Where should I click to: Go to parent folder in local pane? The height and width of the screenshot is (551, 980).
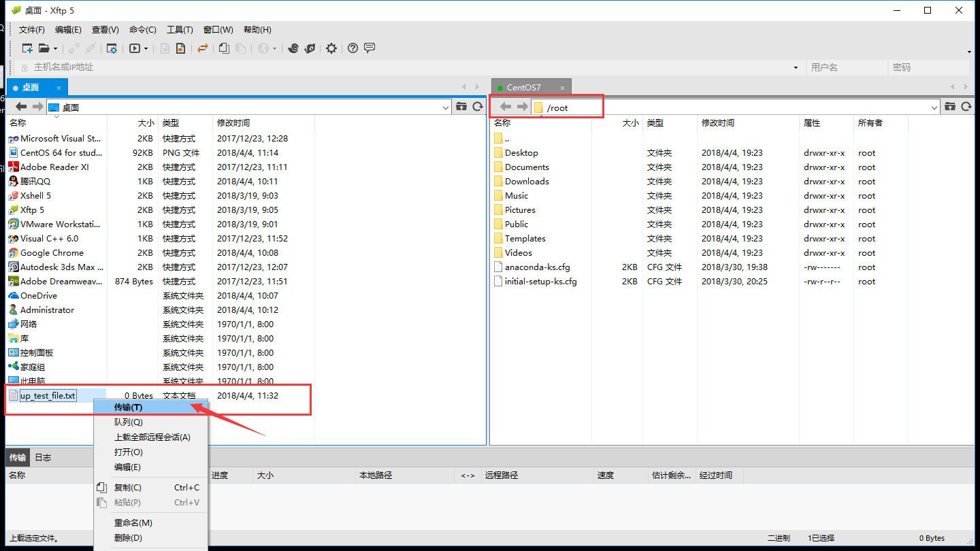tap(461, 107)
